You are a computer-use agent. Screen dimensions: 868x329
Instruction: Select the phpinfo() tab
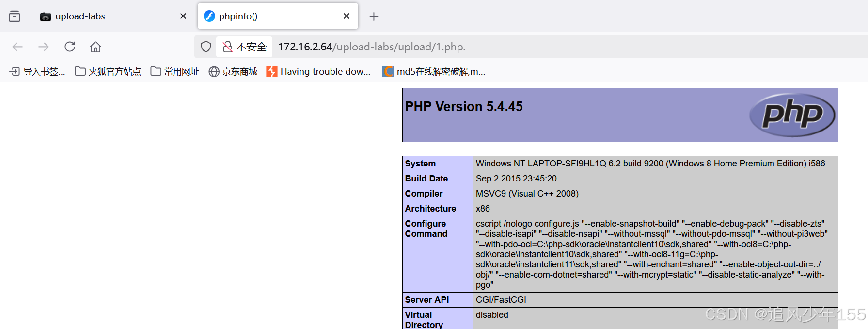(x=278, y=16)
